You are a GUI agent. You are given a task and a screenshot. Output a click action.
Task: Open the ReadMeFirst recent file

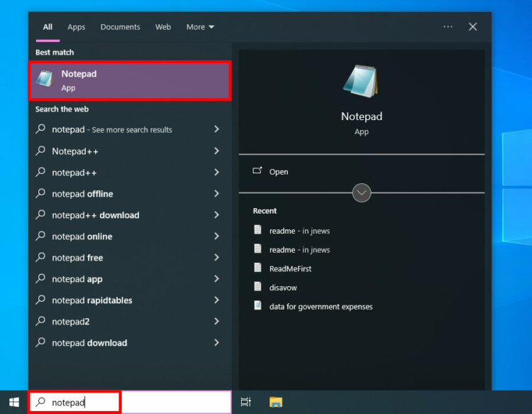[290, 268]
